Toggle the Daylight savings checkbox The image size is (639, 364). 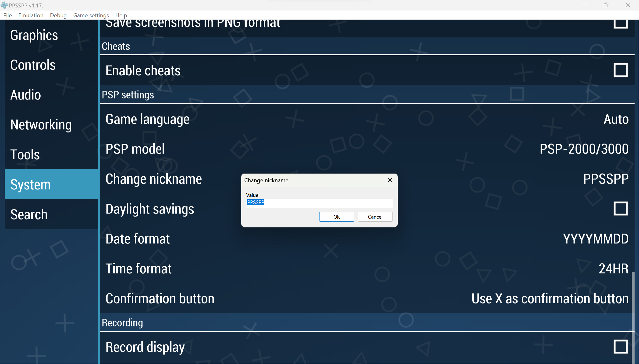click(x=621, y=209)
